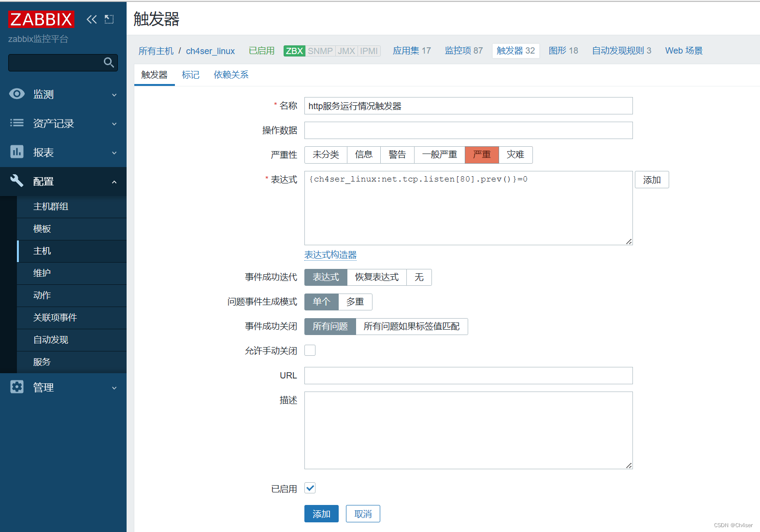The width and height of the screenshot is (760, 532).
Task: Click the ZABBIX logo
Action: 41,19
